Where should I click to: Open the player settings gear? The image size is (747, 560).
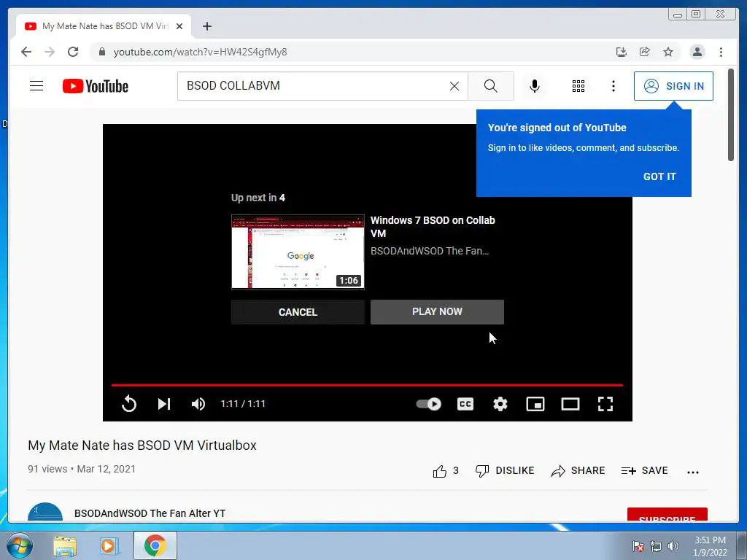(500, 404)
